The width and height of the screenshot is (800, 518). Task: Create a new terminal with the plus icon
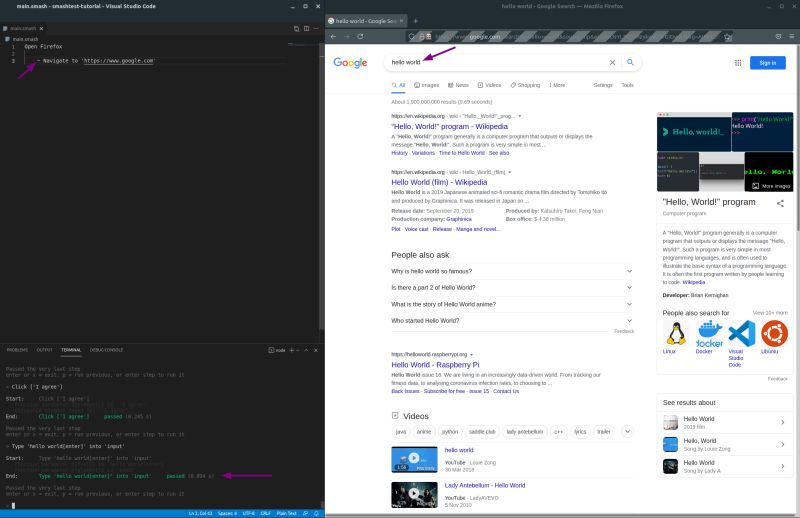click(292, 350)
